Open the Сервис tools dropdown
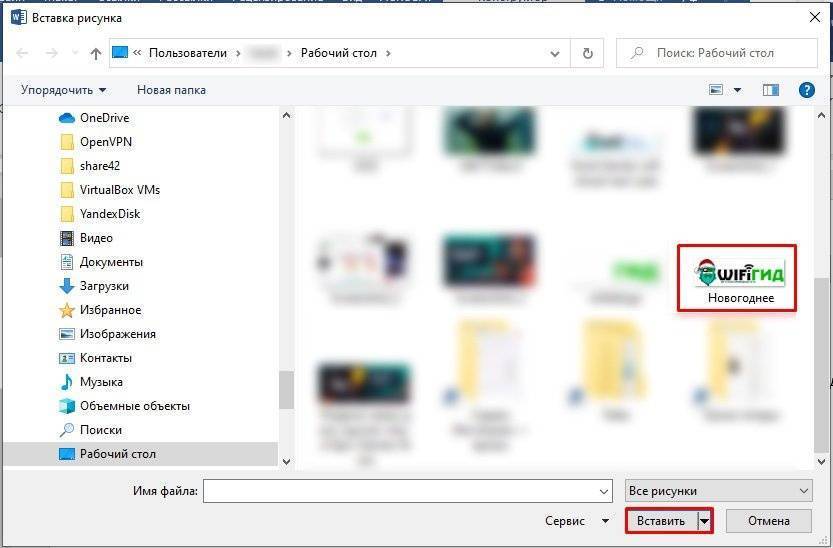Viewport: 833px width, 548px height. coord(576,521)
